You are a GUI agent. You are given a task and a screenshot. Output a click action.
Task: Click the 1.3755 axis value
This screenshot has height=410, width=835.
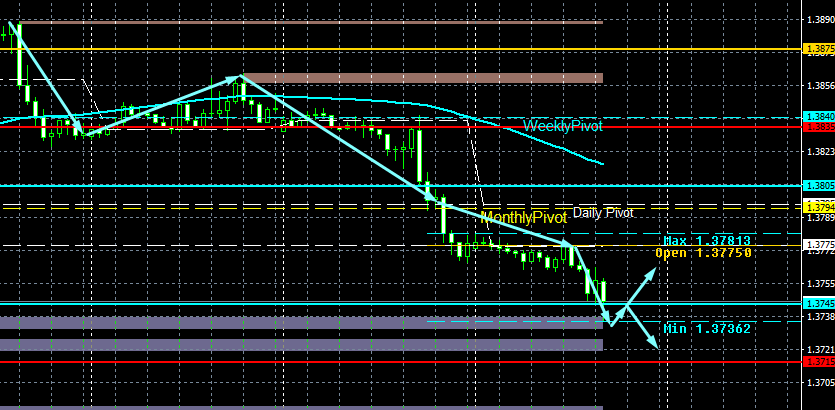coord(821,283)
